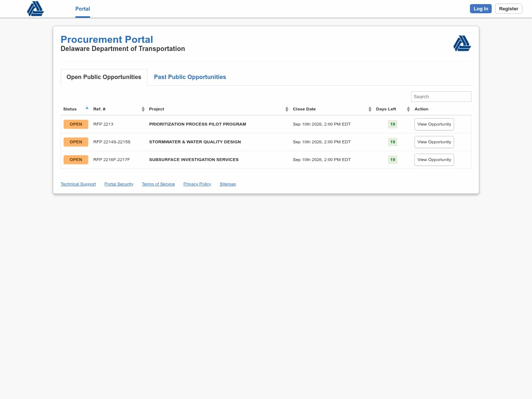Click the close date for Stormwater project
Screen dimensions: 532x399
pos(322,142)
